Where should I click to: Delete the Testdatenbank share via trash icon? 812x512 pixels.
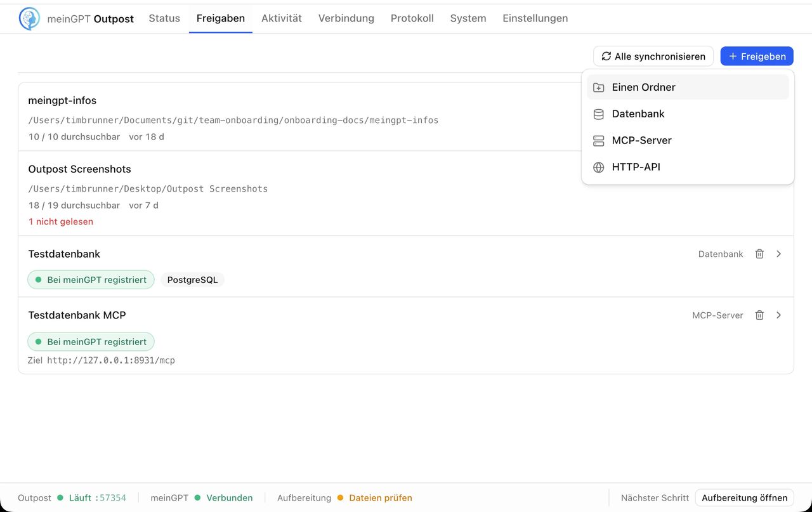[x=759, y=254]
